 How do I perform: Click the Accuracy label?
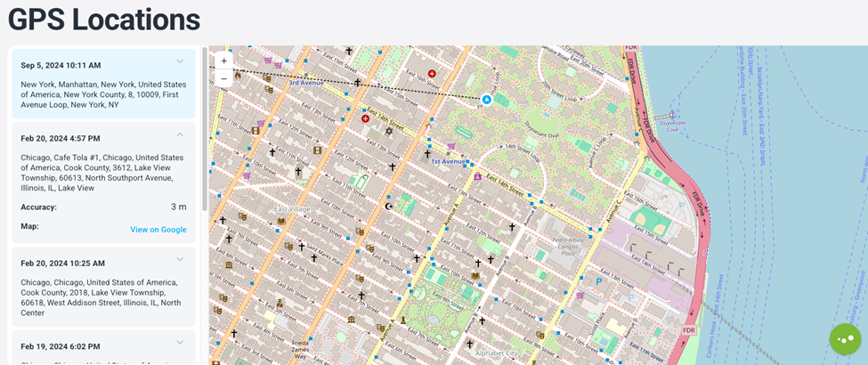coord(39,207)
